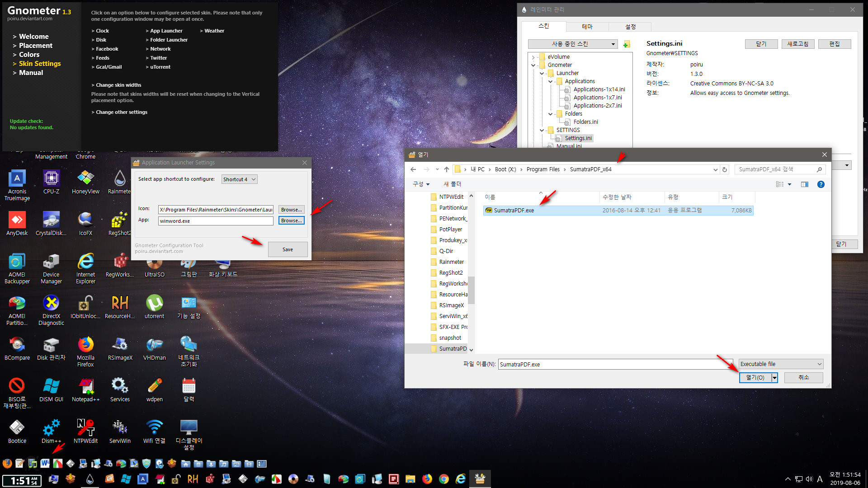Open the NTPWEdit desktop icon
The height and width of the screenshot is (488, 868).
85,432
